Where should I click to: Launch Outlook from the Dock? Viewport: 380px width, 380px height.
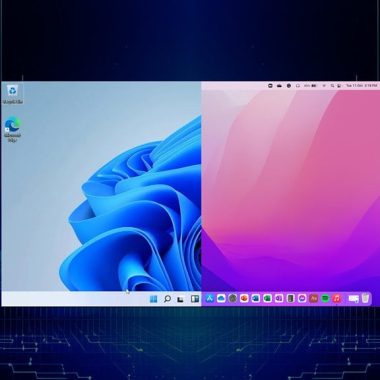pos(256,298)
